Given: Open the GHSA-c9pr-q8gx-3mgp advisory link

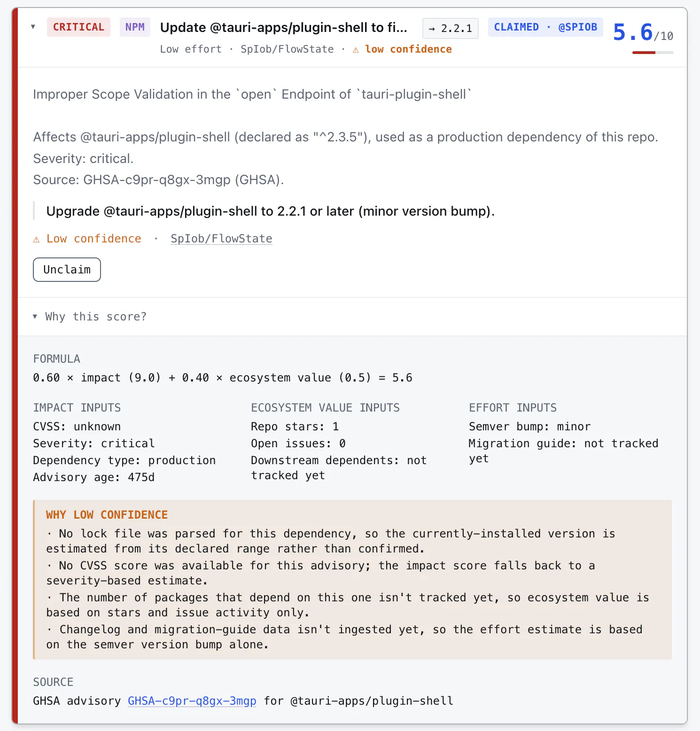Looking at the screenshot, I should (x=192, y=701).
